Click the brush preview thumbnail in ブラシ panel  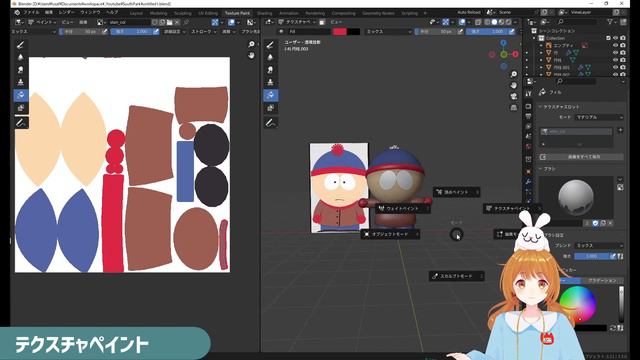(x=576, y=198)
